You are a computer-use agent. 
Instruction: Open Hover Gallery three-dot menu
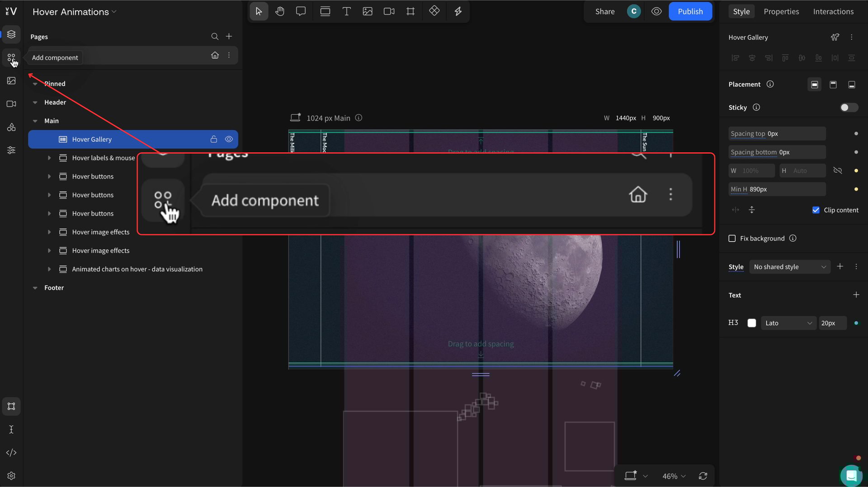click(852, 37)
